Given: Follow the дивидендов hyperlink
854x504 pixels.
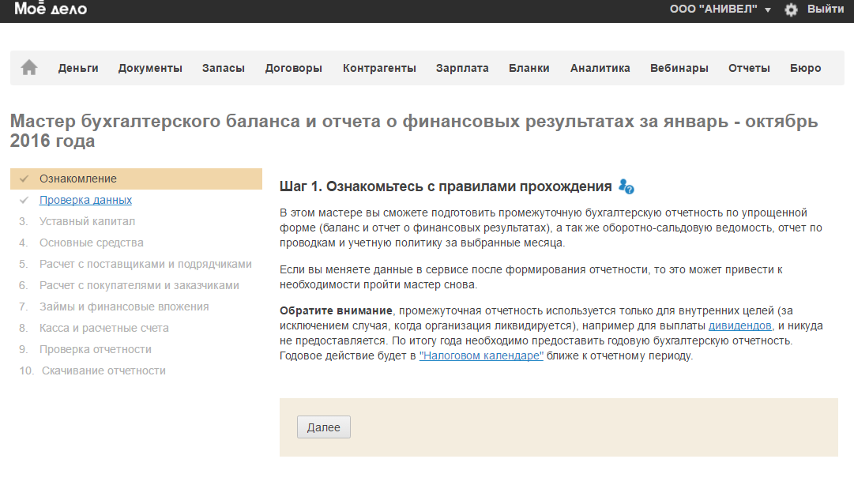Looking at the screenshot, I should 739,325.
